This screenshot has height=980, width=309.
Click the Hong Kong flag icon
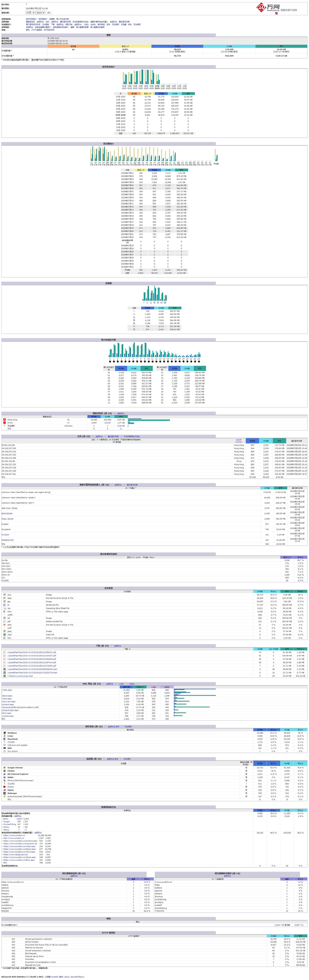[x=5, y=420]
